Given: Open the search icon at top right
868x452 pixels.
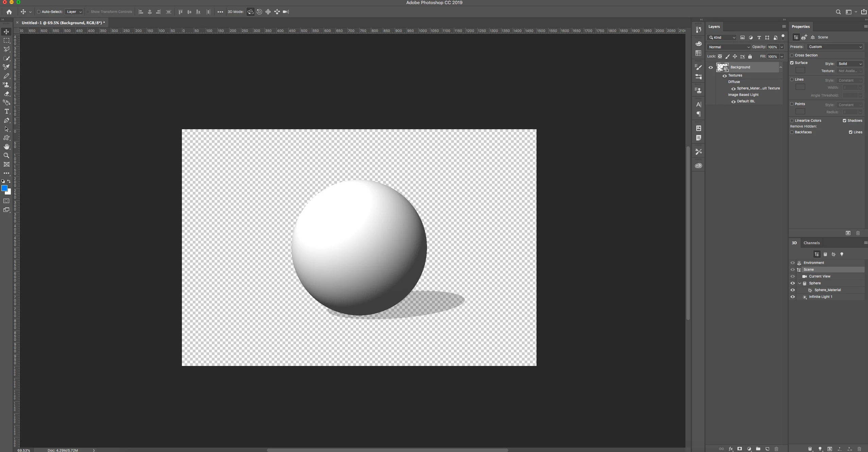Looking at the screenshot, I should (x=838, y=12).
